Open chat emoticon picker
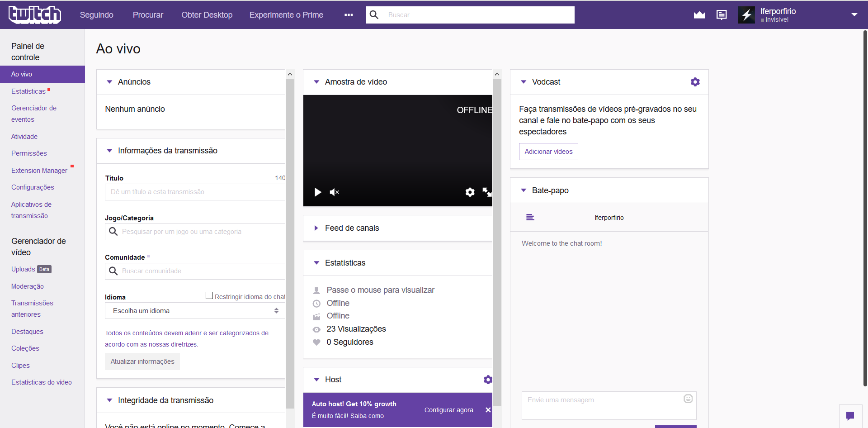This screenshot has height=428, width=868. click(x=688, y=399)
